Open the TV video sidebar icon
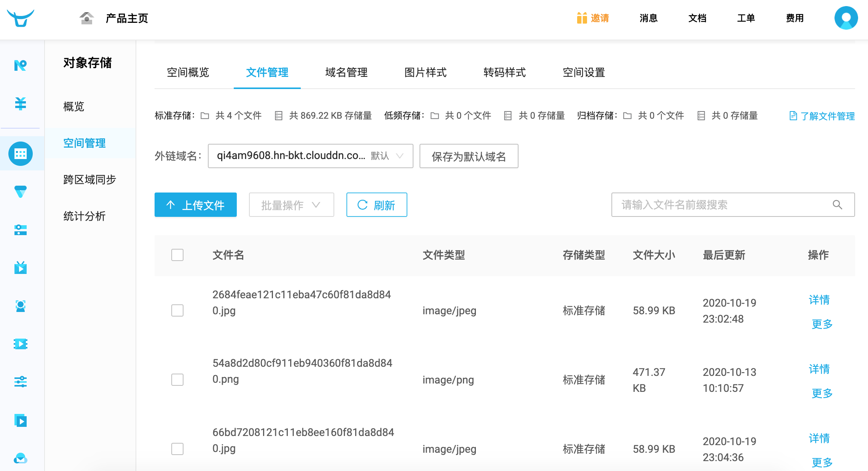The height and width of the screenshot is (471, 868). coord(21,268)
